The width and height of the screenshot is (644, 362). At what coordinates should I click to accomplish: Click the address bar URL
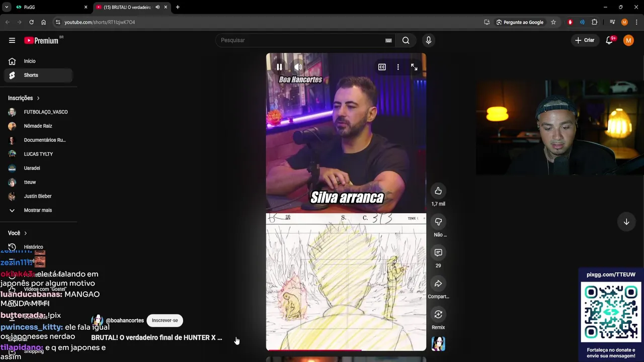point(100,22)
